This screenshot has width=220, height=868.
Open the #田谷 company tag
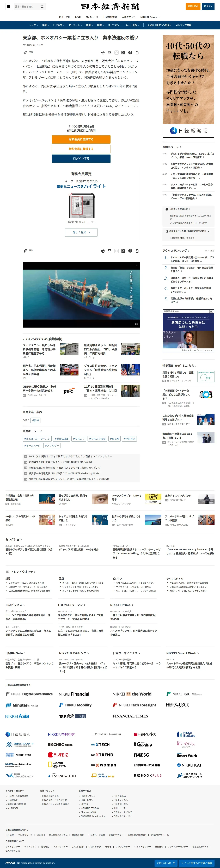pos(35,420)
